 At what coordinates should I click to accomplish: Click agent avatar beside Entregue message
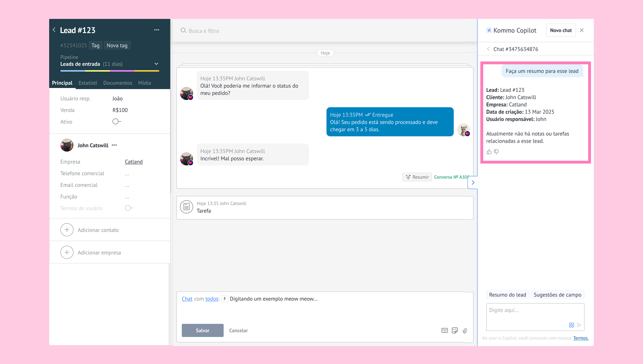pos(464,130)
